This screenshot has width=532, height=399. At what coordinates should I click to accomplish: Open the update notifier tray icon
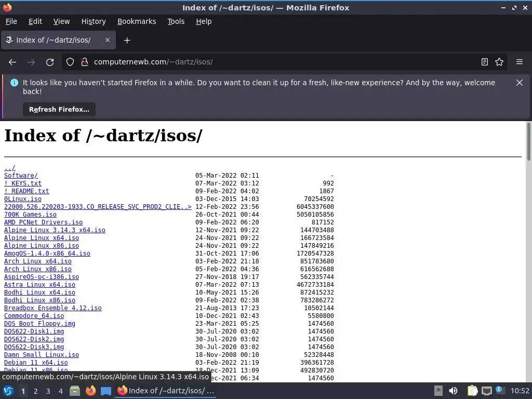coord(500,390)
